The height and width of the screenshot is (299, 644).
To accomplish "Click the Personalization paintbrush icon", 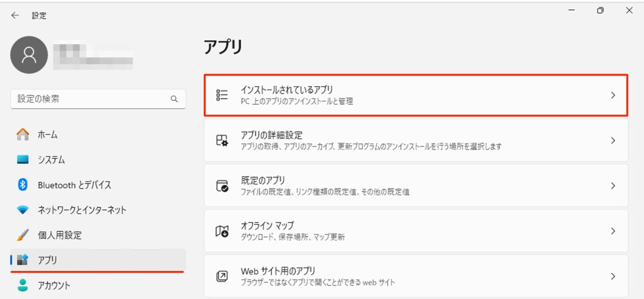I will point(23,235).
